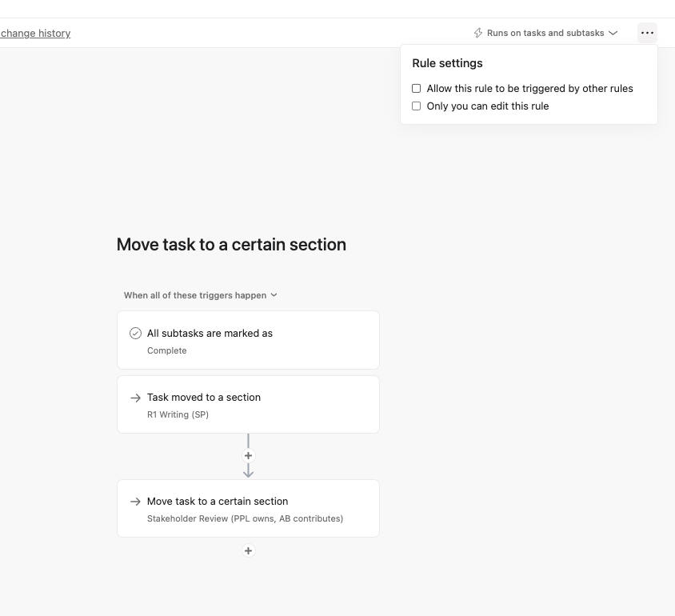The image size is (675, 616).
Task: Click the Rule settings heading
Action: (x=447, y=63)
